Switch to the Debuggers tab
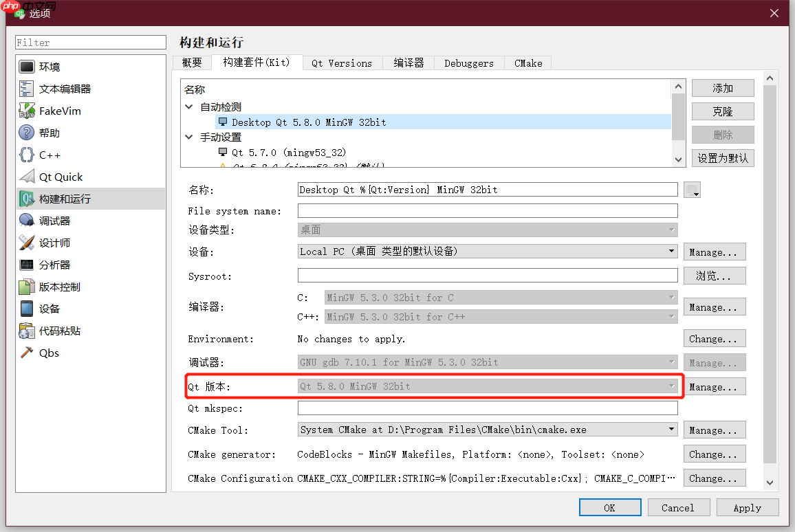The image size is (795, 532). coord(468,63)
